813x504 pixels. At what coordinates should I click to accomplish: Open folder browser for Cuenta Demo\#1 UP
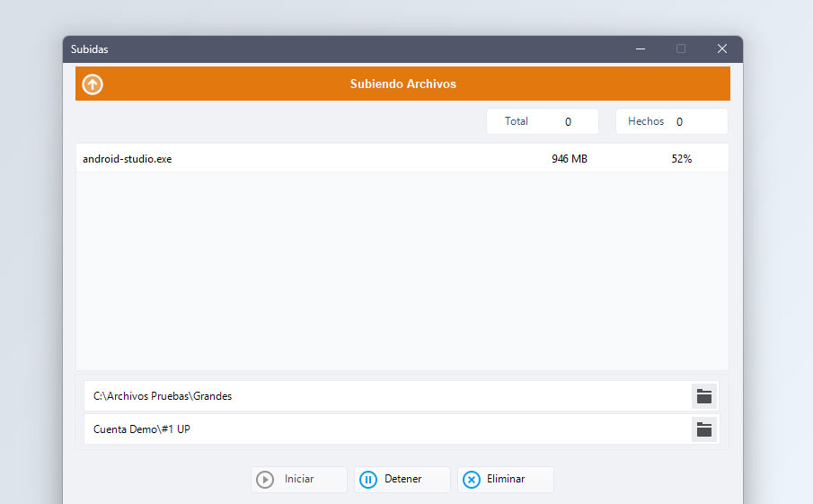coord(704,429)
